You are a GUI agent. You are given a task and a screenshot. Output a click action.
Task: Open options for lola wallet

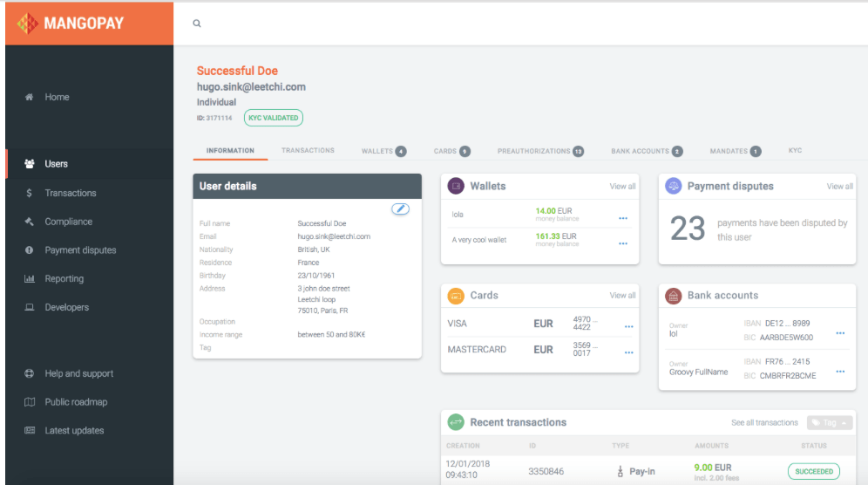(623, 218)
